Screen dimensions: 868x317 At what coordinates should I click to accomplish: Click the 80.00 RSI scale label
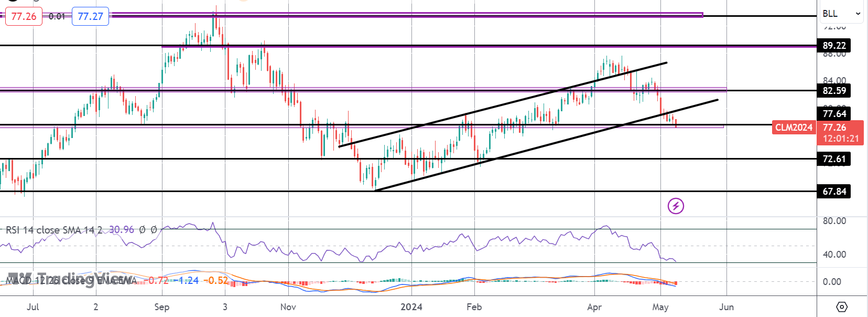click(834, 221)
